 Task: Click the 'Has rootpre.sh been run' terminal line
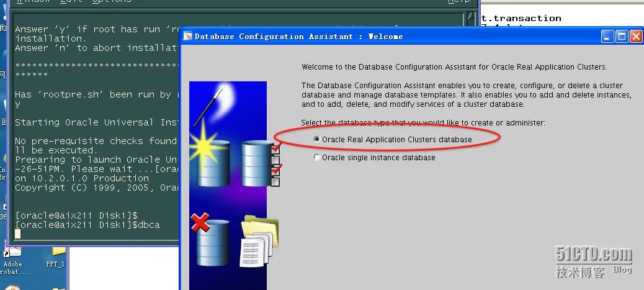97,94
